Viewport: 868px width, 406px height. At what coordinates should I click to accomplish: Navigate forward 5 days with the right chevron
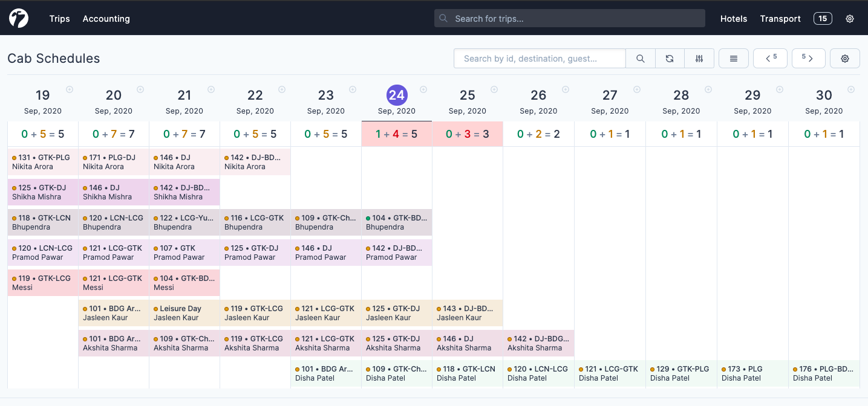click(809, 58)
